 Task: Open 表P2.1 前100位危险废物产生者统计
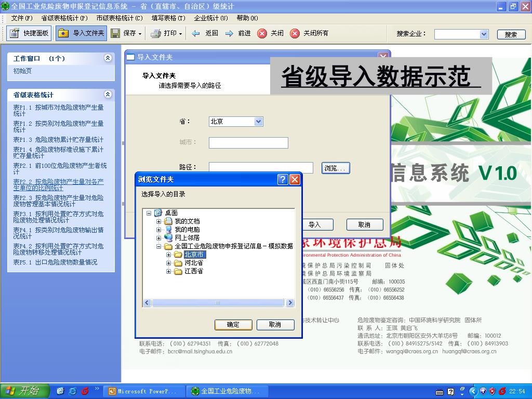60,169
